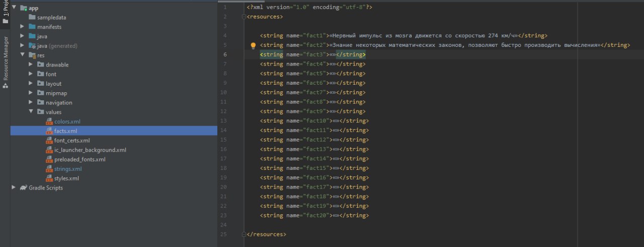Viewport: 644px width, 247px height.
Task: Place cursor in fact20 string line
Action: [314, 216]
